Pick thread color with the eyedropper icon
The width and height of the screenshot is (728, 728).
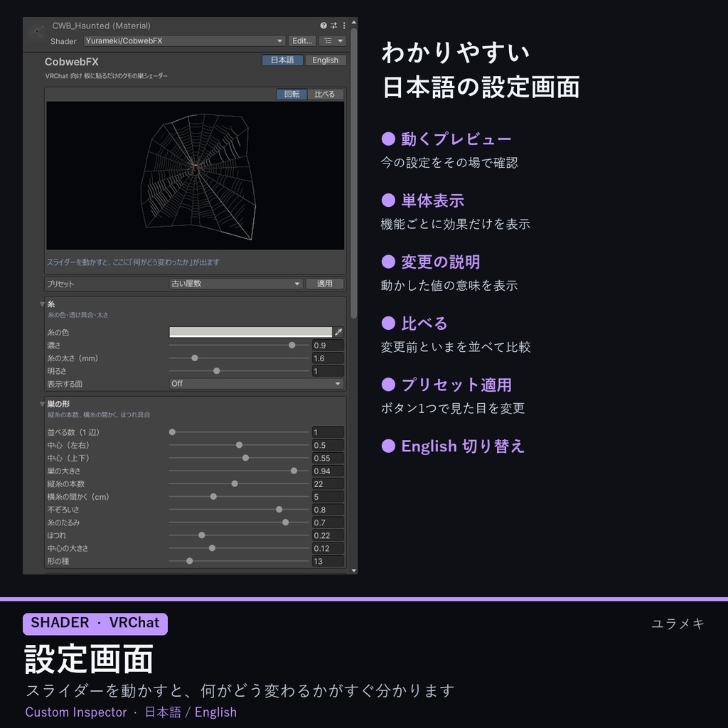[x=338, y=332]
